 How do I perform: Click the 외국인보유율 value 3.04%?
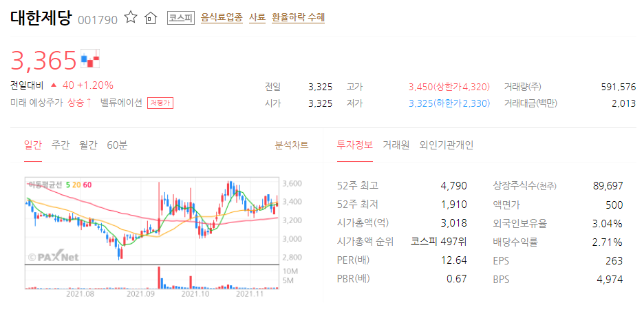[608, 223]
